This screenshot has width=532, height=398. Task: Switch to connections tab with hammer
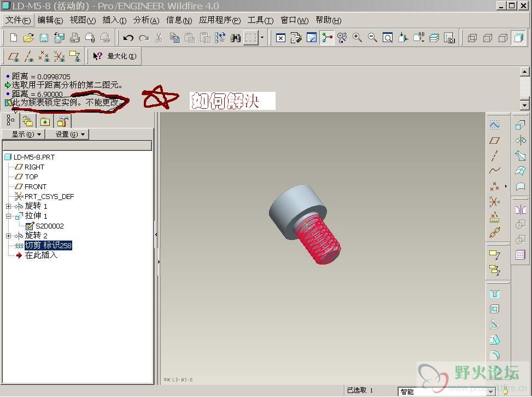[x=63, y=121]
